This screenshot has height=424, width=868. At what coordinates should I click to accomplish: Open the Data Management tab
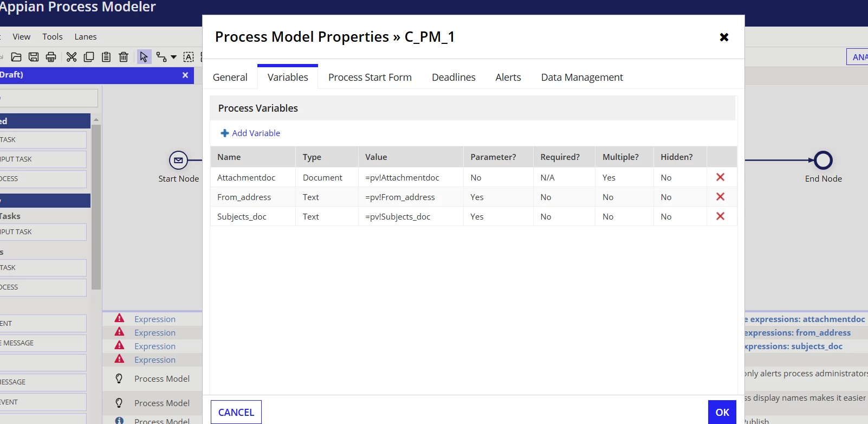(582, 77)
